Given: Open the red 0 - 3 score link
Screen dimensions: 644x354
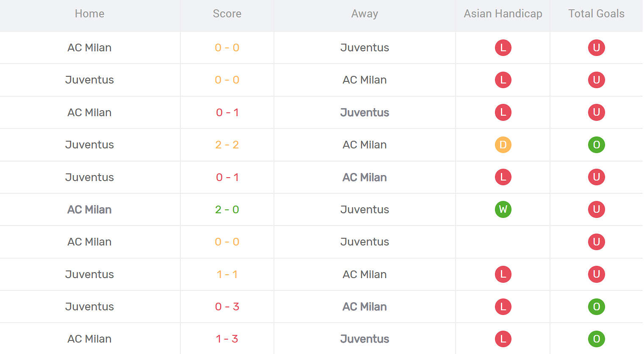Looking at the screenshot, I should point(227,307).
